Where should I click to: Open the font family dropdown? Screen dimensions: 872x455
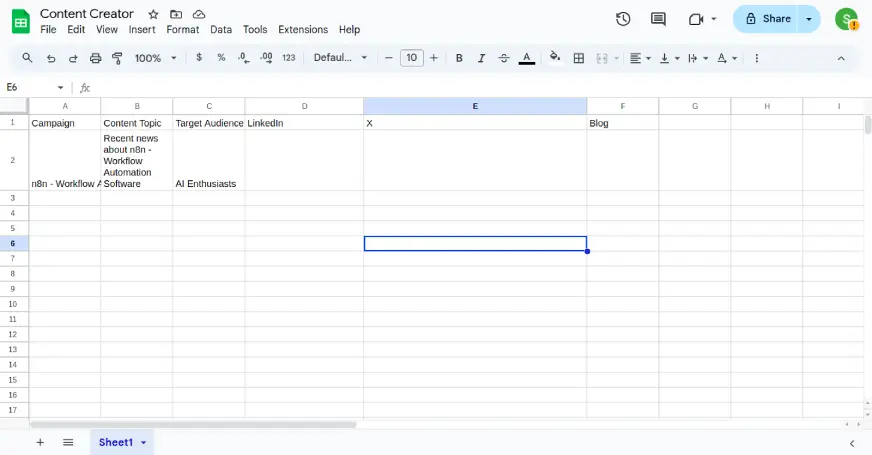[340, 57]
